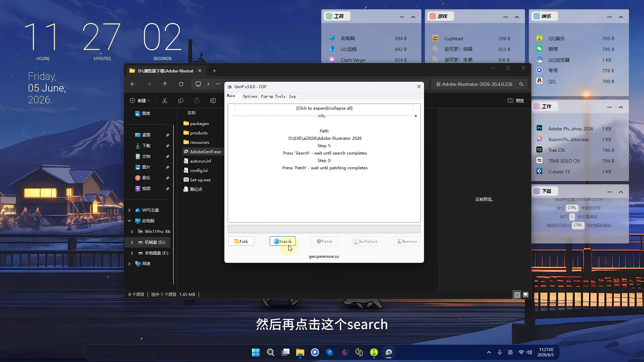The image size is (644, 362).
Task: Click the GenP progress bar
Action: click(324, 229)
